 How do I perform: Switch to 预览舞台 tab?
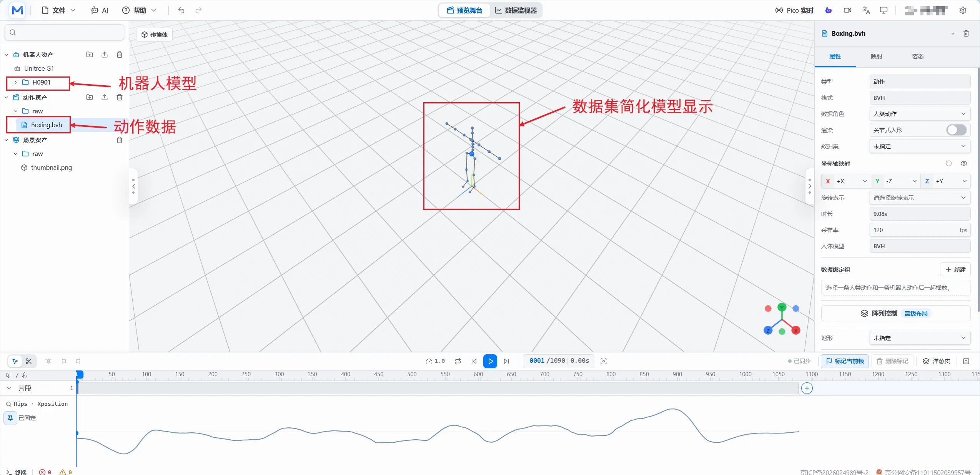[464, 10]
